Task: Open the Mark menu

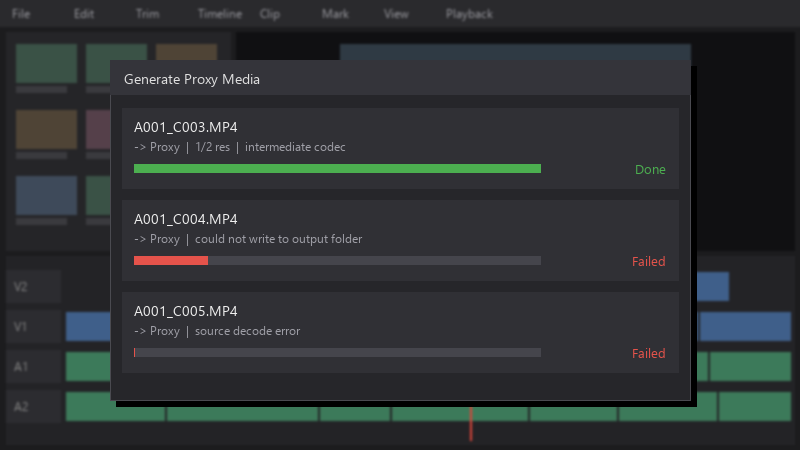Action: pos(335,14)
